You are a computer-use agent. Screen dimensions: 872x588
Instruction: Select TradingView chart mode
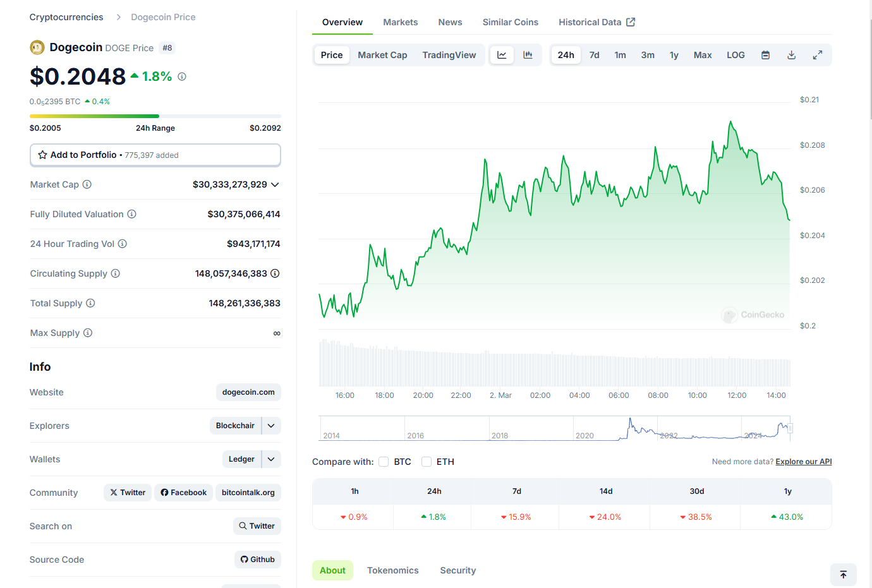click(x=449, y=55)
